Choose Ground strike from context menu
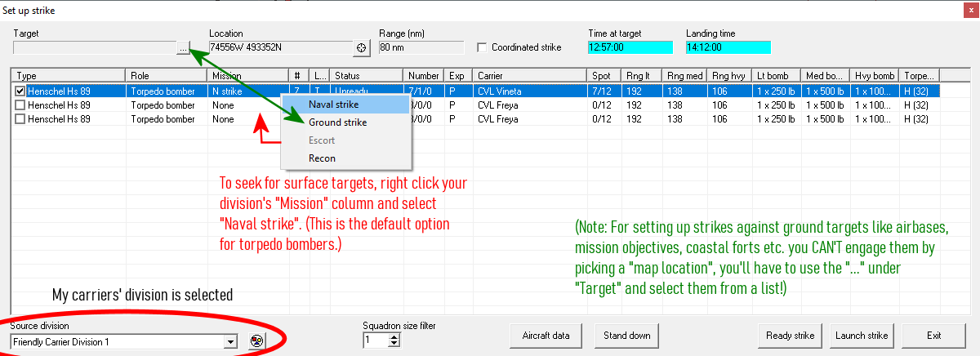Viewport: 980px width, 356px height. tap(337, 122)
